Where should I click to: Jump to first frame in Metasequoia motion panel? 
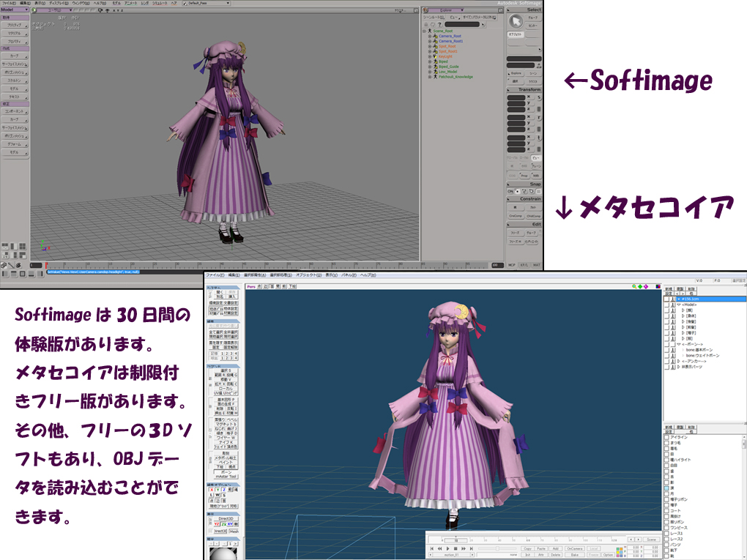(x=431, y=548)
